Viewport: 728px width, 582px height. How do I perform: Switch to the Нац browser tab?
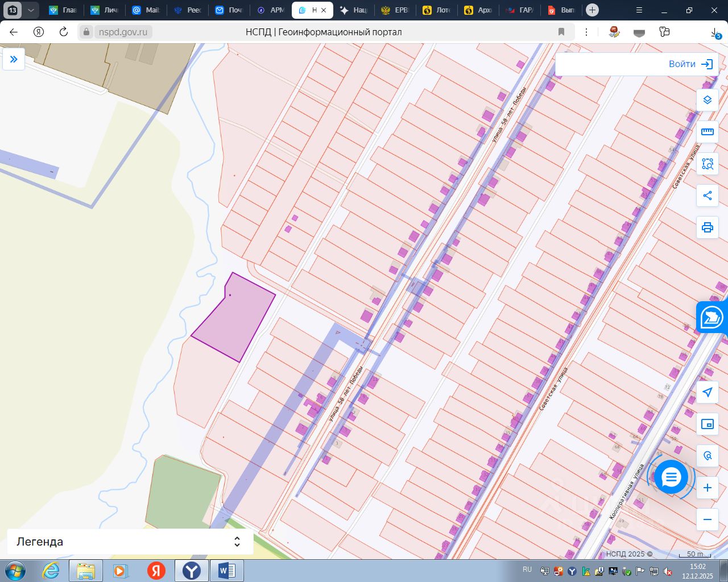(353, 10)
